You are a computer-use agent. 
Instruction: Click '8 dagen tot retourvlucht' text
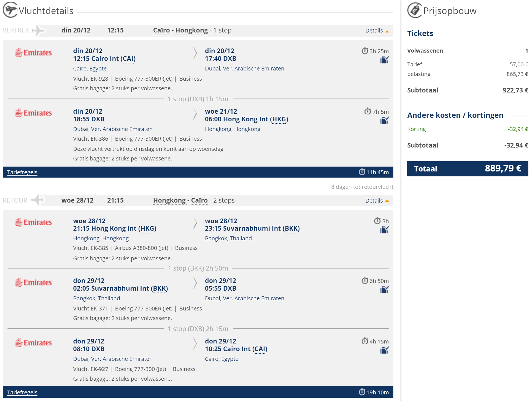[362, 187]
